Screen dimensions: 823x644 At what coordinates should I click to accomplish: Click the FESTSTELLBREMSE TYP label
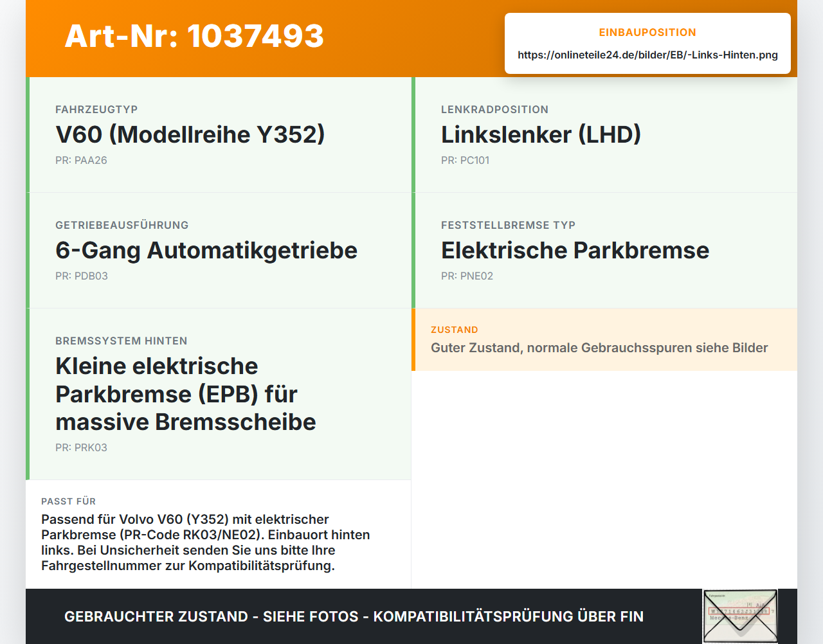coord(508,225)
